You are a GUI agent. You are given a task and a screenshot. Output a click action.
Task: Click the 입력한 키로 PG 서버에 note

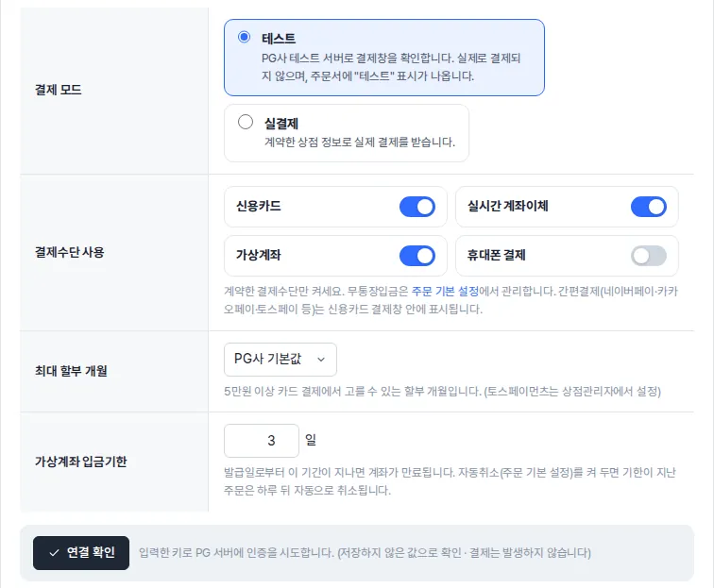point(365,553)
